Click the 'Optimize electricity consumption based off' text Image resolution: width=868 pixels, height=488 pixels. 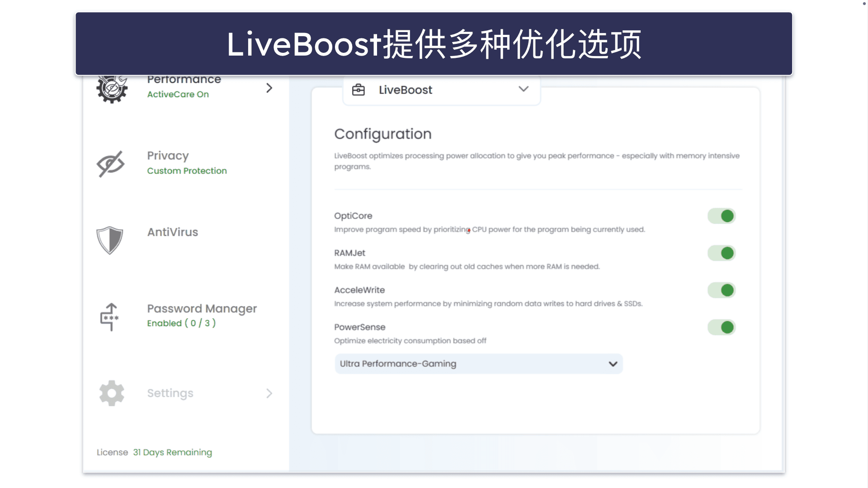pyautogui.click(x=410, y=341)
